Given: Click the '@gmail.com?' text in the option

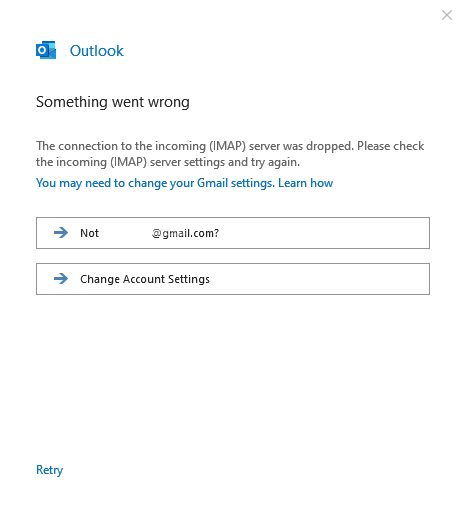Looking at the screenshot, I should click(185, 233).
